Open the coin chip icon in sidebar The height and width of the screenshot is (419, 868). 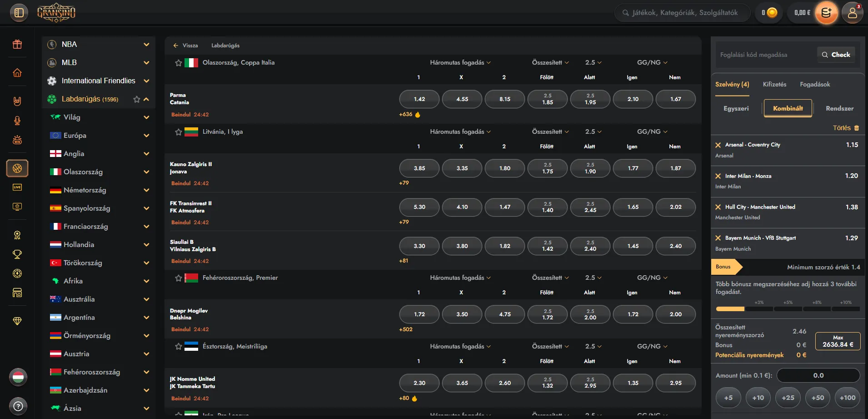point(17,273)
